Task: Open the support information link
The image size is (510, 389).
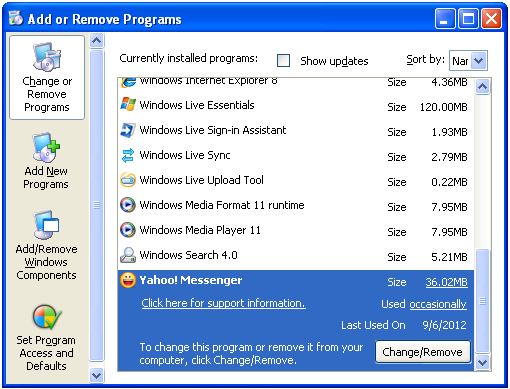Action: pyautogui.click(x=223, y=303)
